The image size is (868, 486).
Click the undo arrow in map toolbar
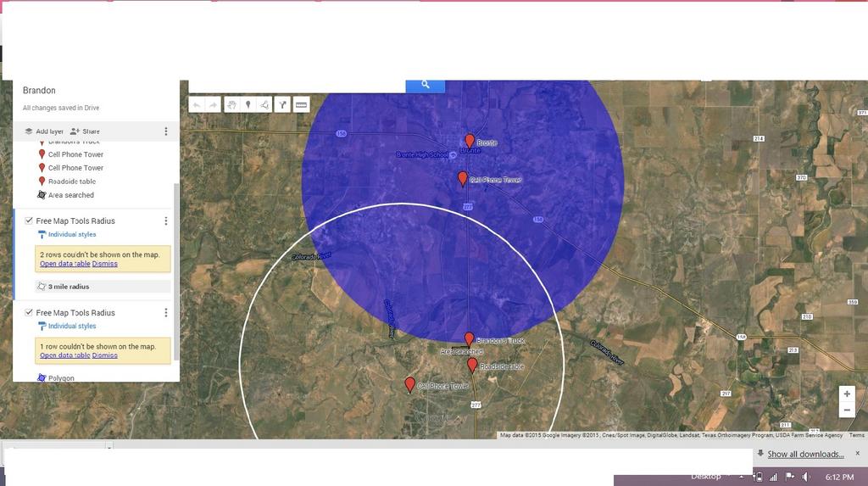197,105
